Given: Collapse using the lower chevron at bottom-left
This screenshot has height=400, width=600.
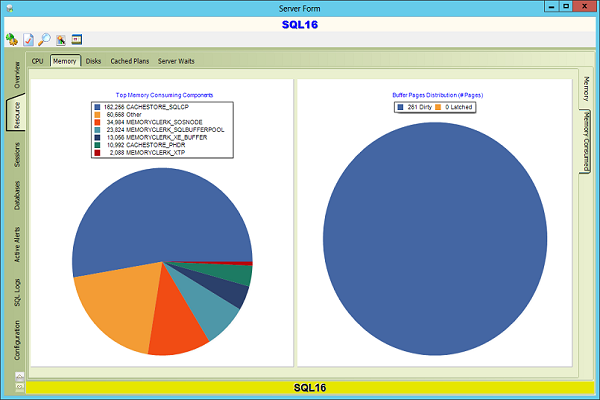Looking at the screenshot, I should [19, 385].
